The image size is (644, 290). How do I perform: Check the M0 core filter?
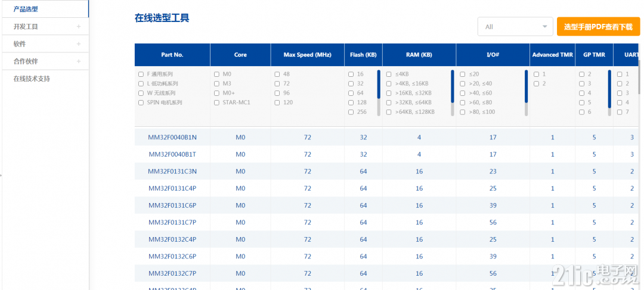pyautogui.click(x=217, y=74)
